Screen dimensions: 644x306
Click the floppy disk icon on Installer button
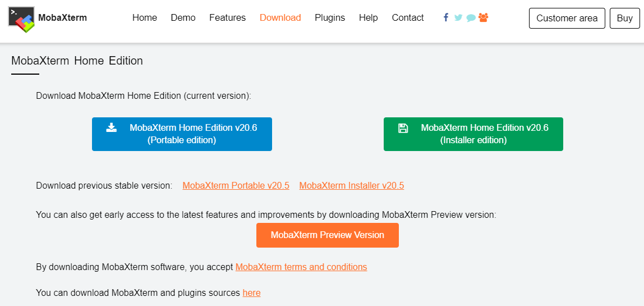[x=403, y=128]
